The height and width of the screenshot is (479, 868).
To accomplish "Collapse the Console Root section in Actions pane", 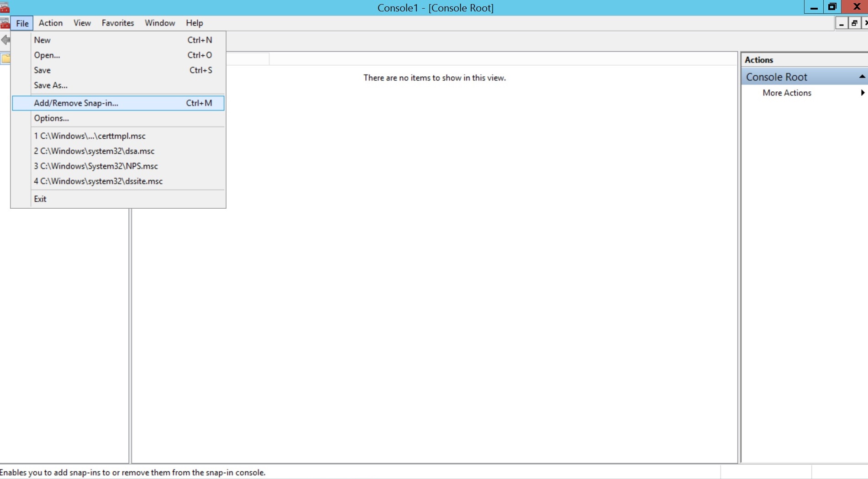I will pos(862,76).
